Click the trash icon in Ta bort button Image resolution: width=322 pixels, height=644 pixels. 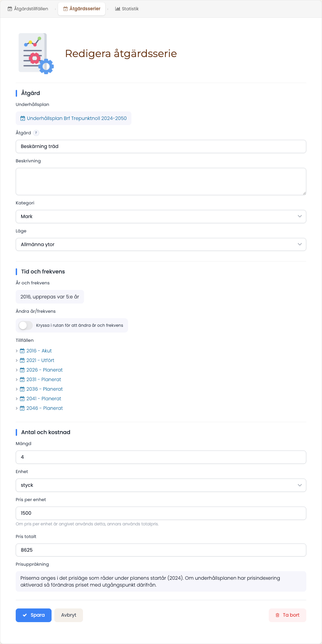[x=277, y=615]
